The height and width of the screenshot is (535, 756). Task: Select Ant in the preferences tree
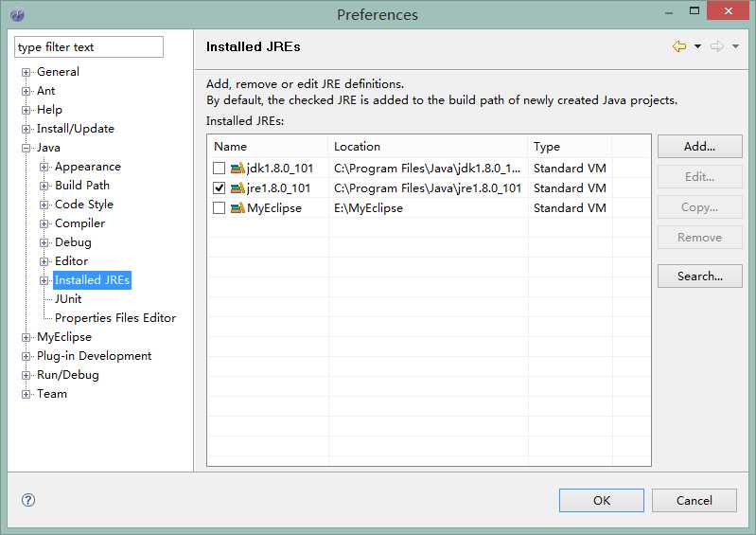45,91
